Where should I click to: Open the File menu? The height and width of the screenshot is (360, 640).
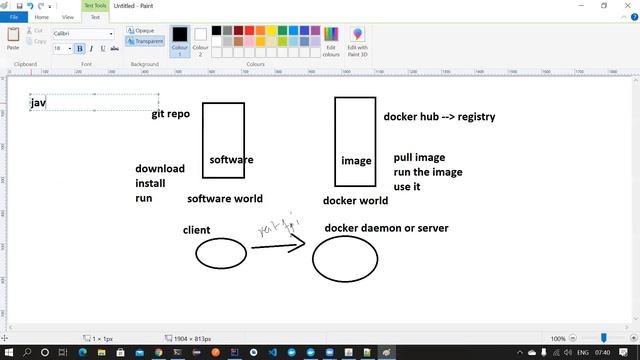click(x=14, y=17)
